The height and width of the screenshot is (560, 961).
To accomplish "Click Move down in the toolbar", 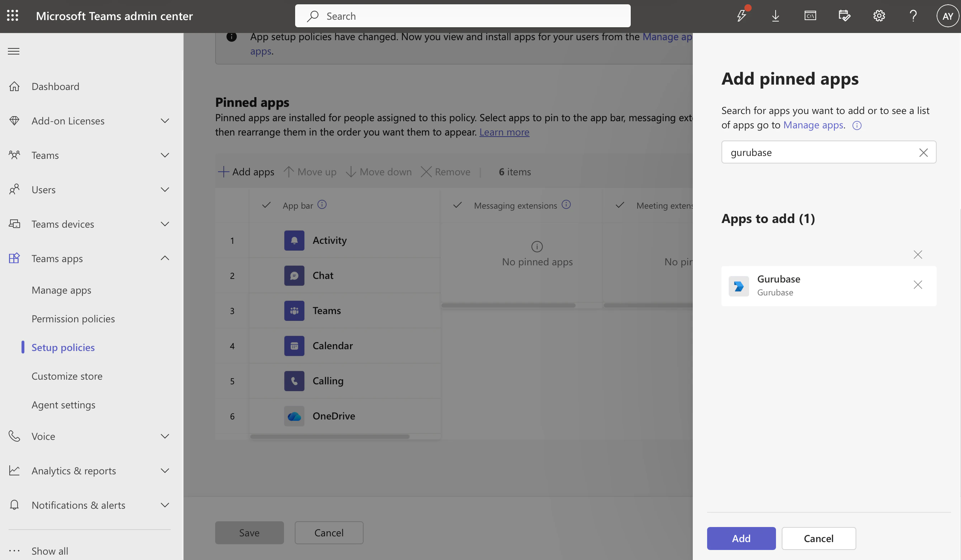I will [x=379, y=172].
